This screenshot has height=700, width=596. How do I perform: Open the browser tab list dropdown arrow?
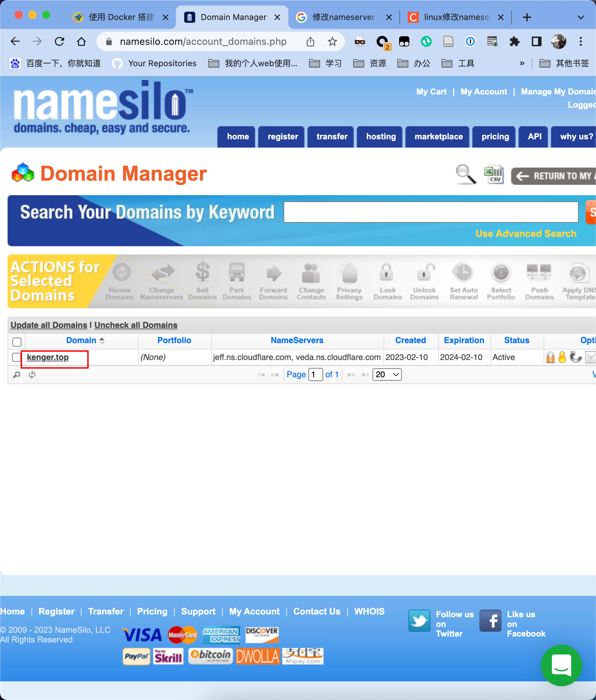pyautogui.click(x=581, y=17)
